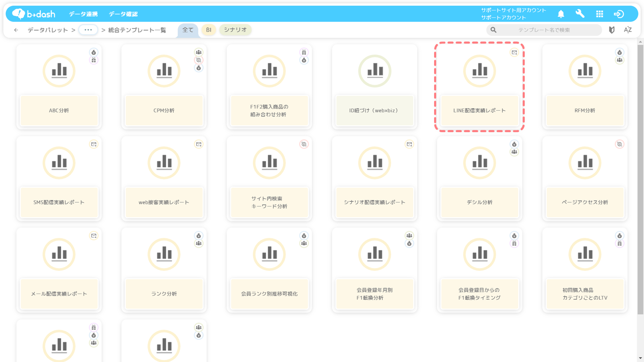The image size is (644, 362).
Task: Click the people icon on CPM分析 card
Action: (x=199, y=52)
